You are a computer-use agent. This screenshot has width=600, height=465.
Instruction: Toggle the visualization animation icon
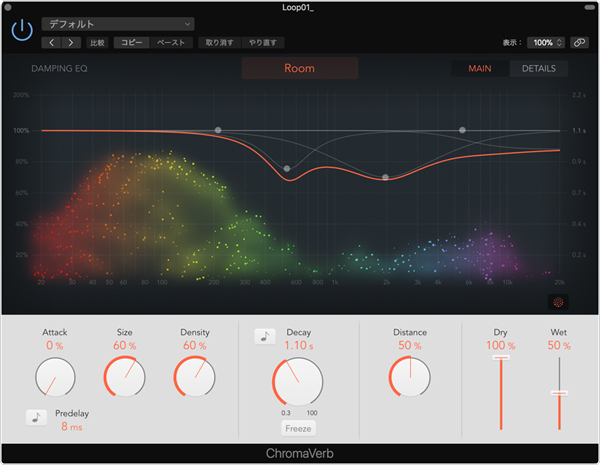pos(558,302)
